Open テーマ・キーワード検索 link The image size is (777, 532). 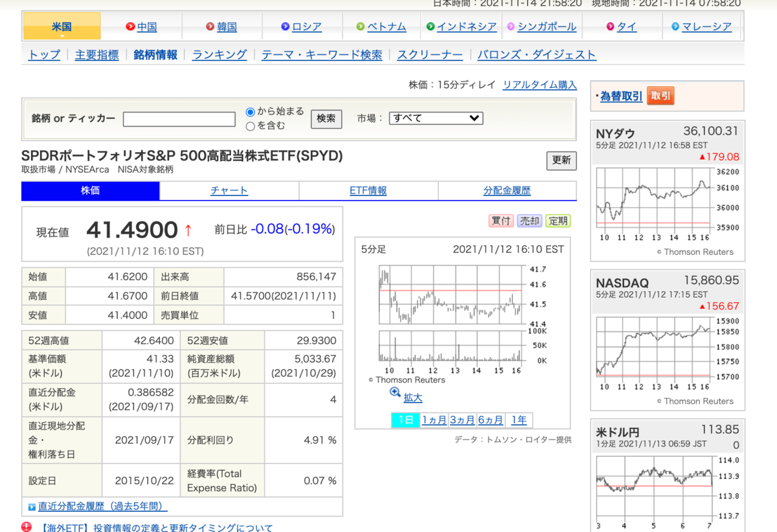point(322,55)
